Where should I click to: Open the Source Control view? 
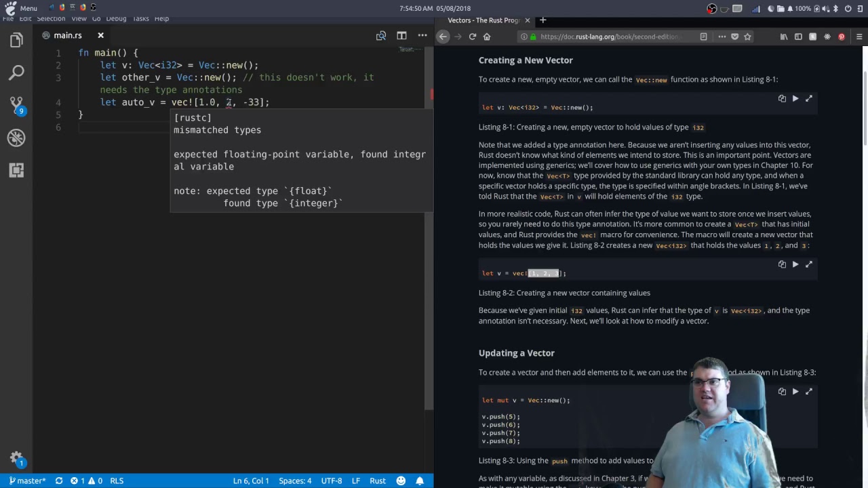[x=17, y=105]
